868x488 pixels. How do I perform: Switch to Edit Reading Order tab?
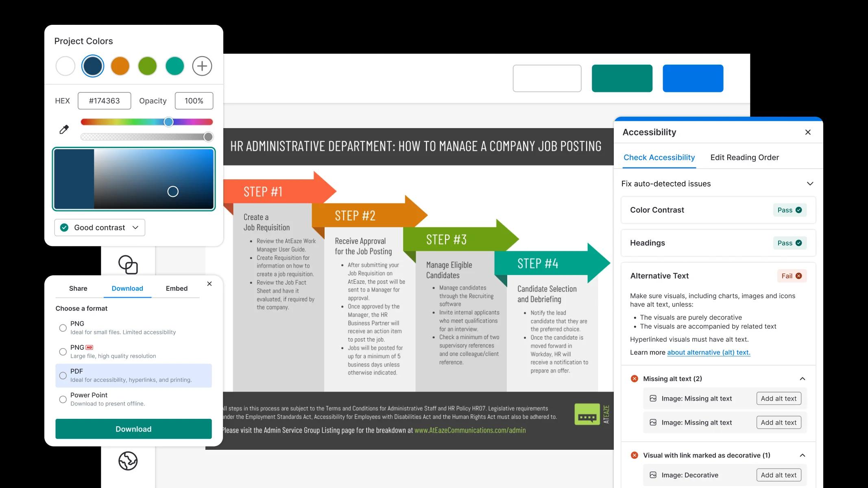745,157
